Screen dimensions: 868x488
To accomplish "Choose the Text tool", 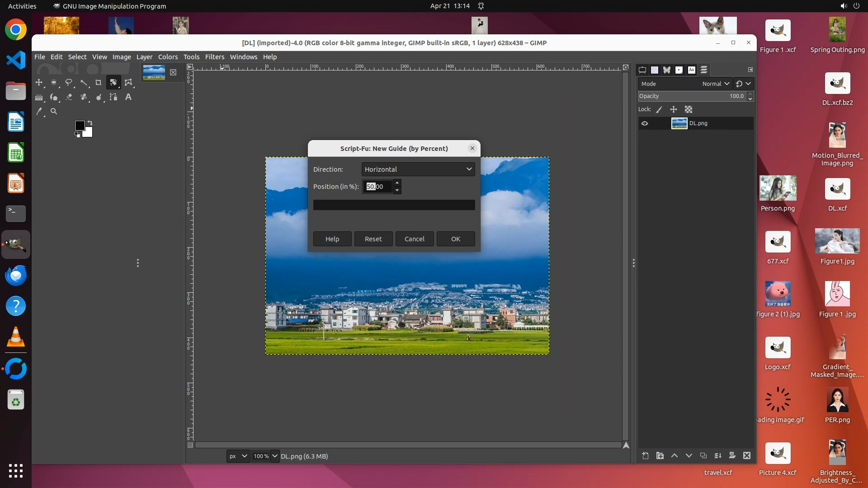I will tap(128, 97).
